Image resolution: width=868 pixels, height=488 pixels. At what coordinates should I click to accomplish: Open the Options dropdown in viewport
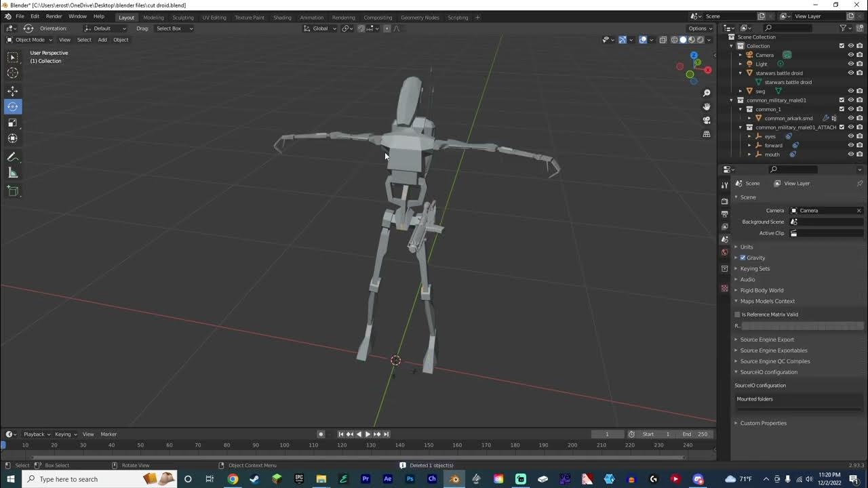(700, 28)
